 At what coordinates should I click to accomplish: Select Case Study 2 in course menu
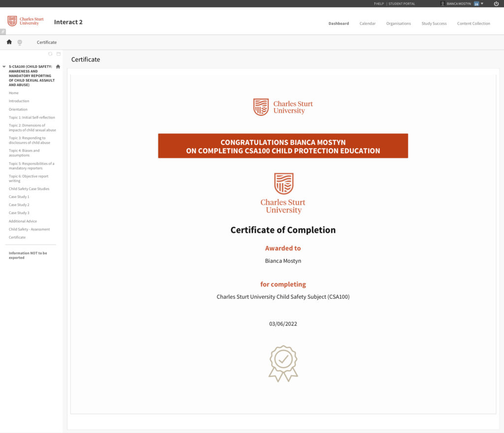(19, 205)
